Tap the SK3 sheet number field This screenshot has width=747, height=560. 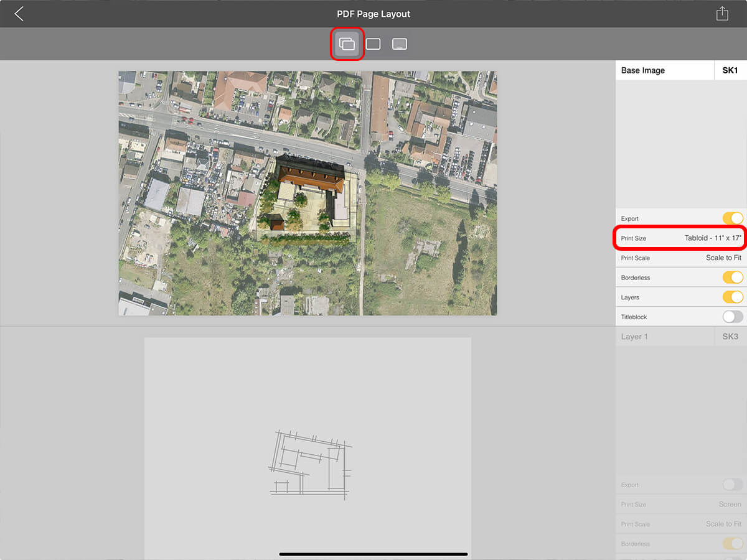[x=730, y=337]
